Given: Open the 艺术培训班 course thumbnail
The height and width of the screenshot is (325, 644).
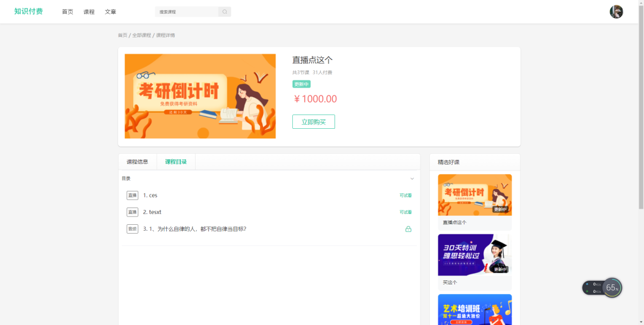Looking at the screenshot, I should pos(475,309).
